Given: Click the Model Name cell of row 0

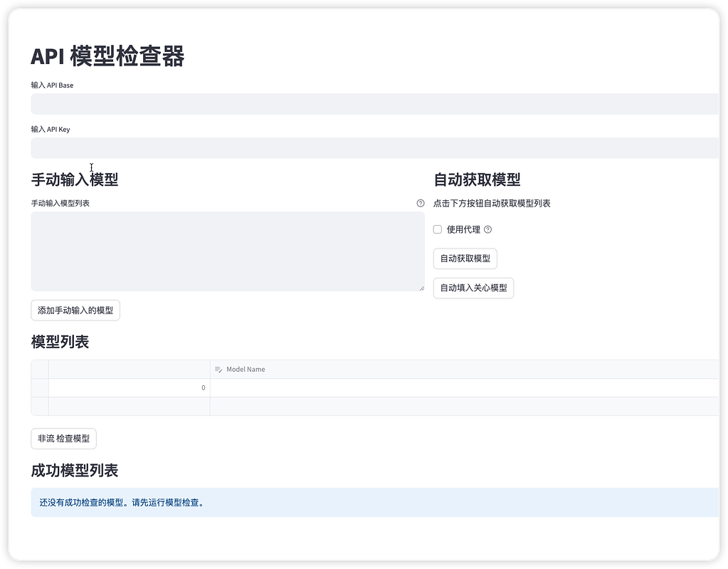Looking at the screenshot, I should click(x=464, y=388).
